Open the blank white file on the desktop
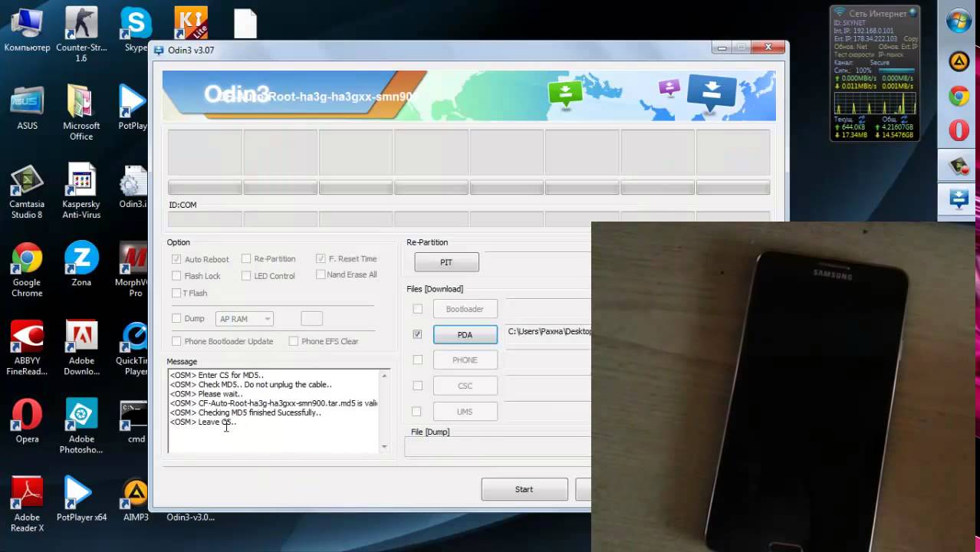This screenshot has height=552, width=980. point(245,23)
